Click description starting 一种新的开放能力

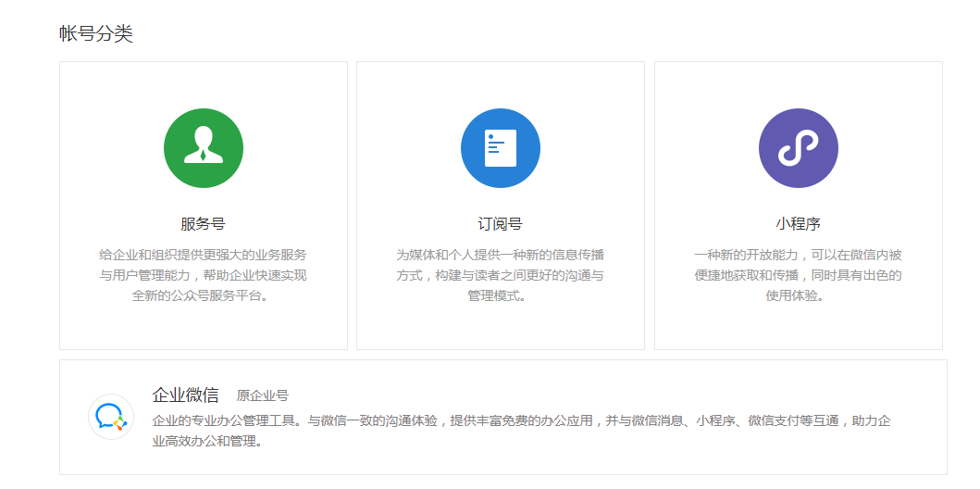[798, 275]
